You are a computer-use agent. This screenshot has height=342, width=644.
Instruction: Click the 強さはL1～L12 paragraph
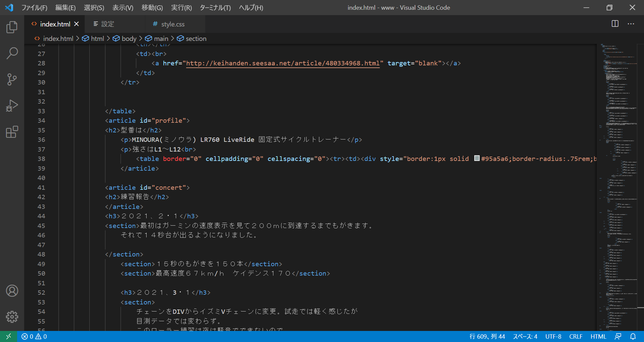tap(158, 149)
